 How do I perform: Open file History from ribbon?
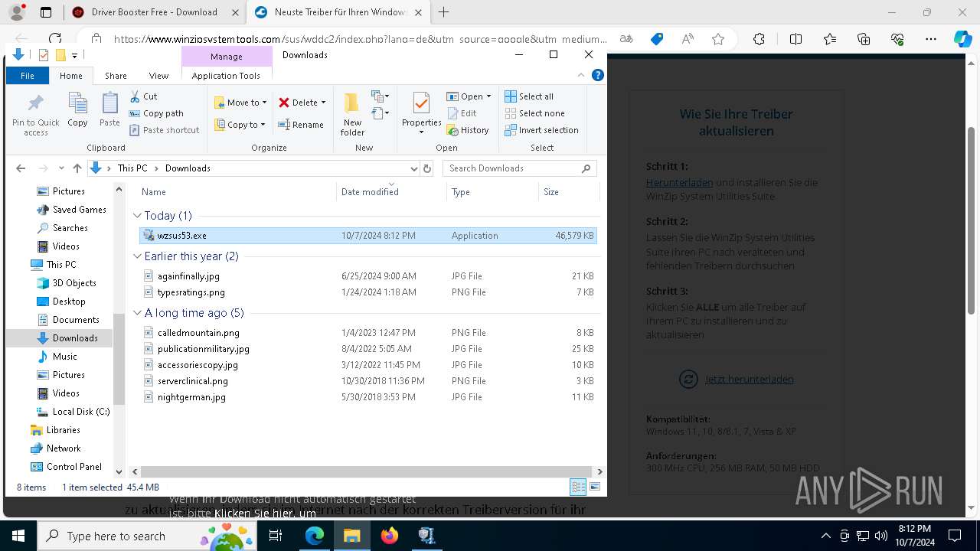tap(468, 130)
